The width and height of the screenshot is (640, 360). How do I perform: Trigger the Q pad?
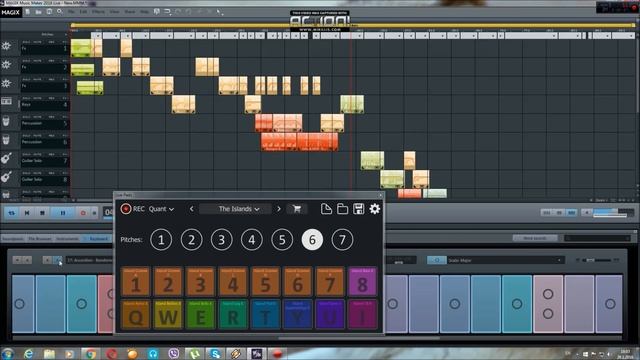(136, 315)
